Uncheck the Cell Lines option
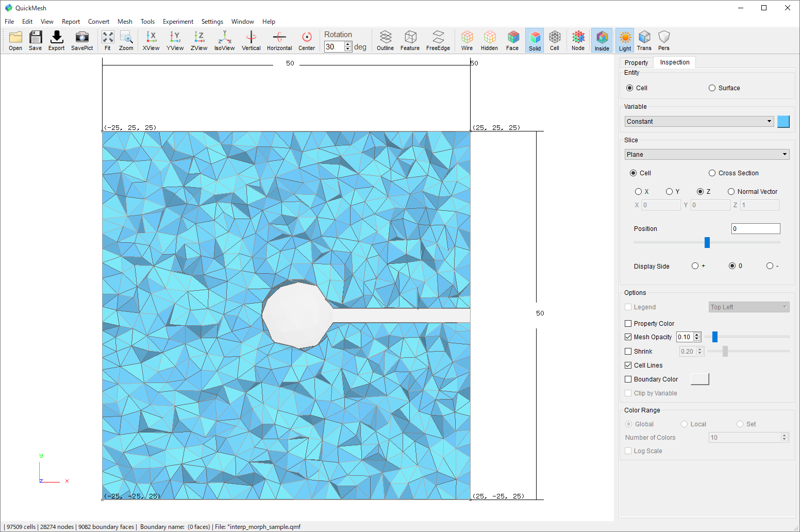The height and width of the screenshot is (532, 800). click(628, 365)
